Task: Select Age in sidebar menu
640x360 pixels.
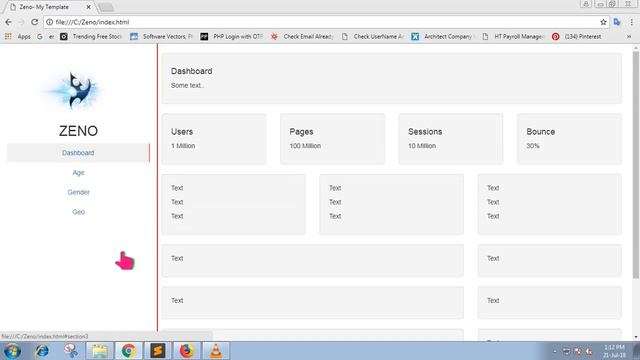Action: click(78, 173)
